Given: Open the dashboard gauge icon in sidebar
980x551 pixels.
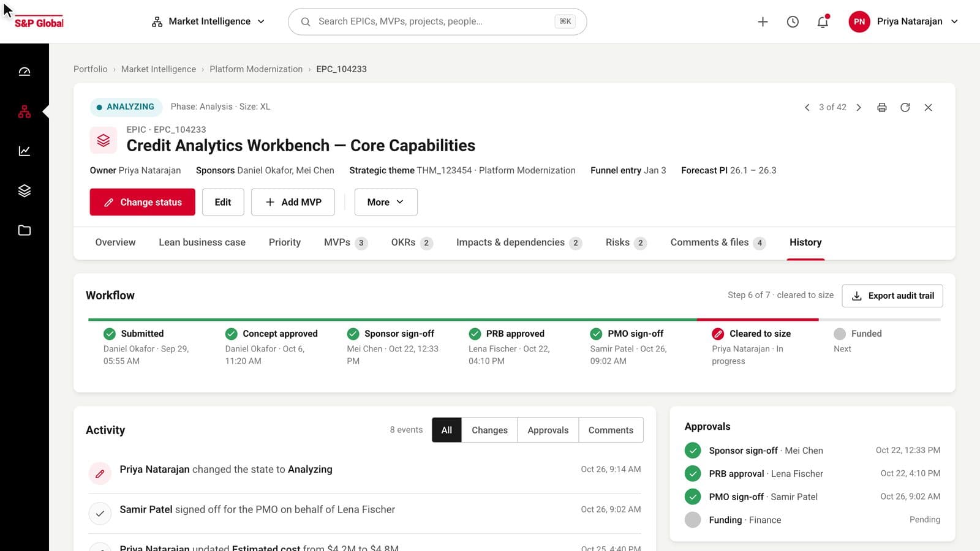Looking at the screenshot, I should click(24, 72).
